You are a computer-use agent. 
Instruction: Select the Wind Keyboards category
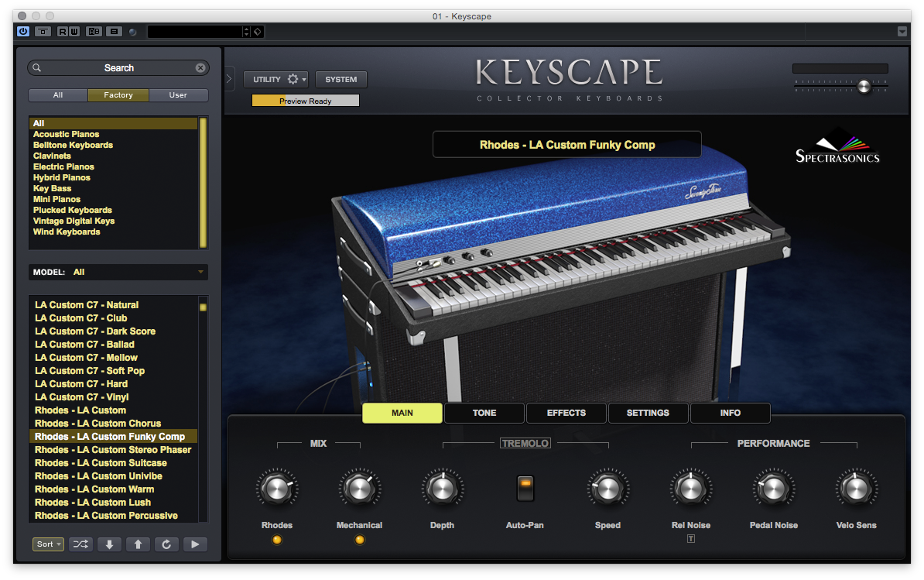67,232
